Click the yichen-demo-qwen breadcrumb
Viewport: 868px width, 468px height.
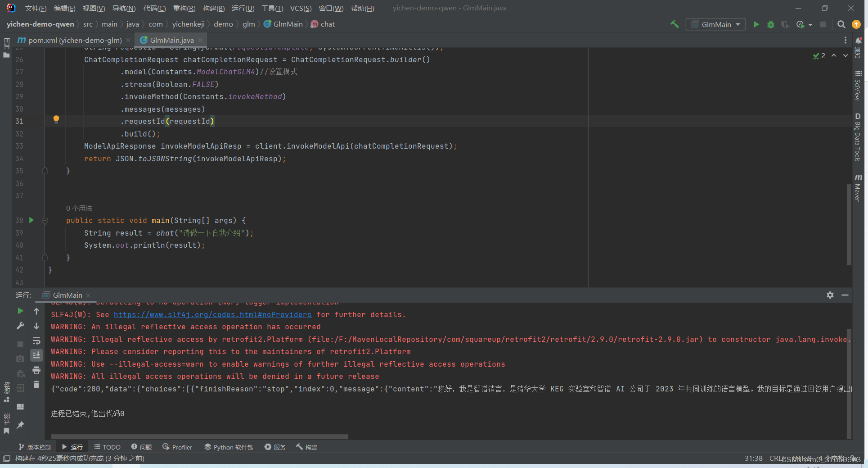[x=40, y=24]
